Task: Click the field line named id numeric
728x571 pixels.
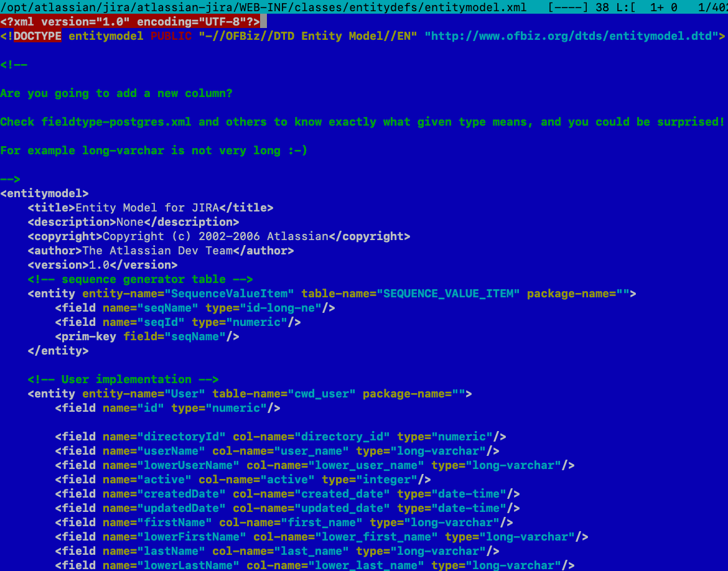Action: (167, 408)
